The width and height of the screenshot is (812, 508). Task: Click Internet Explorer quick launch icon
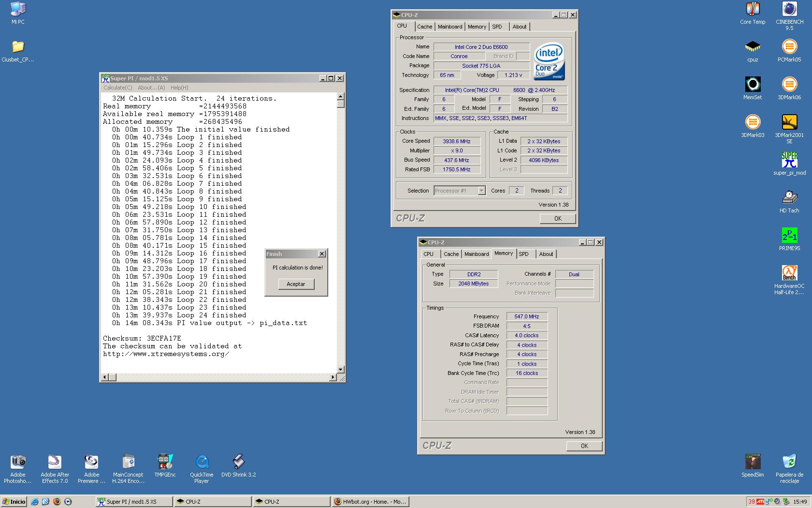click(x=34, y=502)
